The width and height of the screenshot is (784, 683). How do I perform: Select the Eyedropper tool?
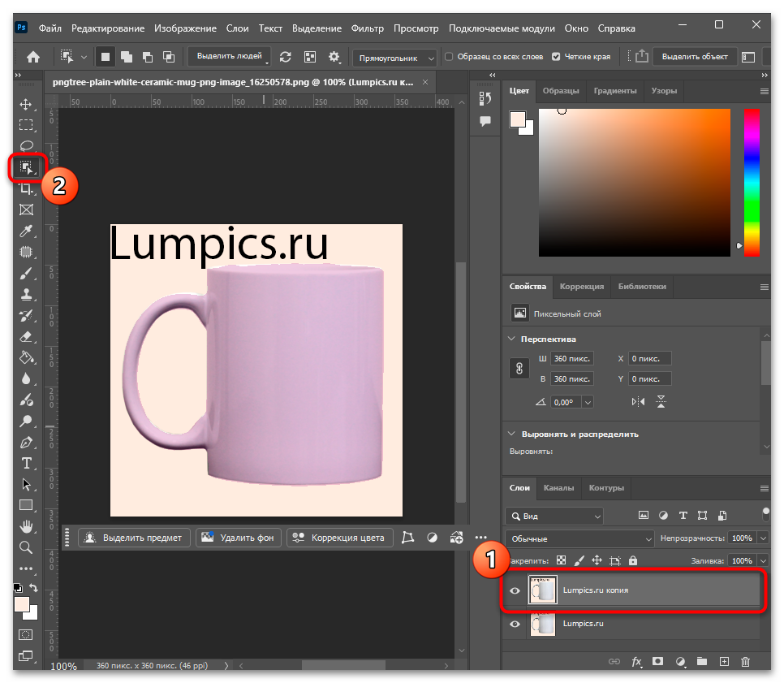26,231
